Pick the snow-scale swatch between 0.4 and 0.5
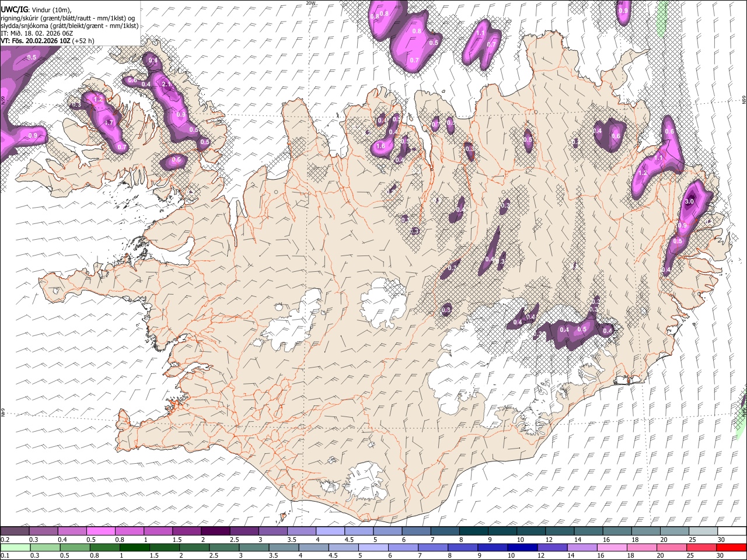 point(72,531)
